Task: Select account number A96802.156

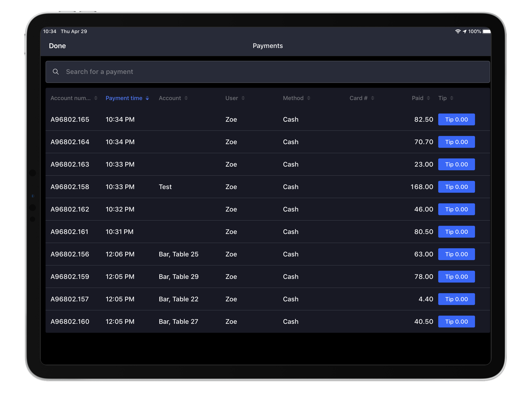Action: point(70,254)
